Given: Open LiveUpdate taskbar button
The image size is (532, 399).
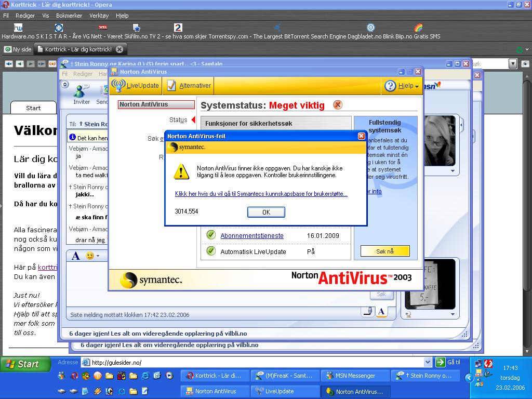Looking at the screenshot, I should pyautogui.click(x=285, y=391).
